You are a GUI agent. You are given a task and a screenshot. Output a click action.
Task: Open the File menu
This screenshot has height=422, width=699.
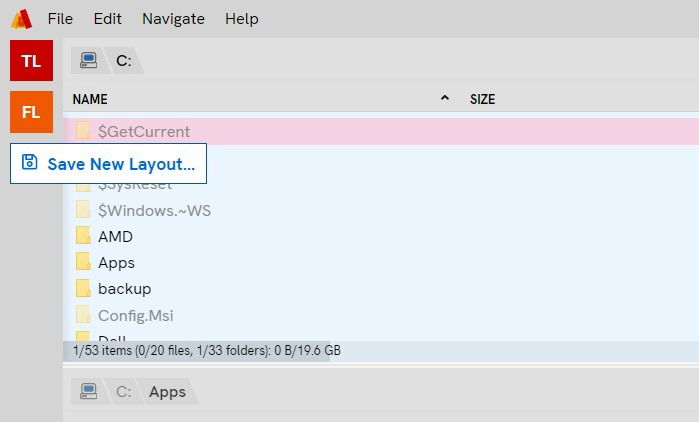coord(60,19)
